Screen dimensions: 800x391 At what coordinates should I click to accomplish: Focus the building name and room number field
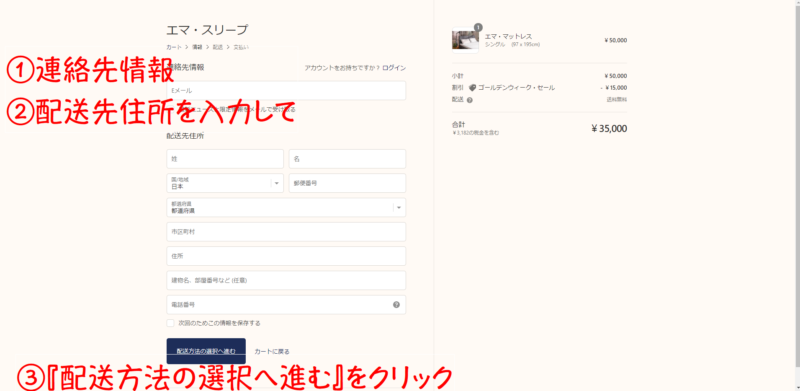(286, 280)
